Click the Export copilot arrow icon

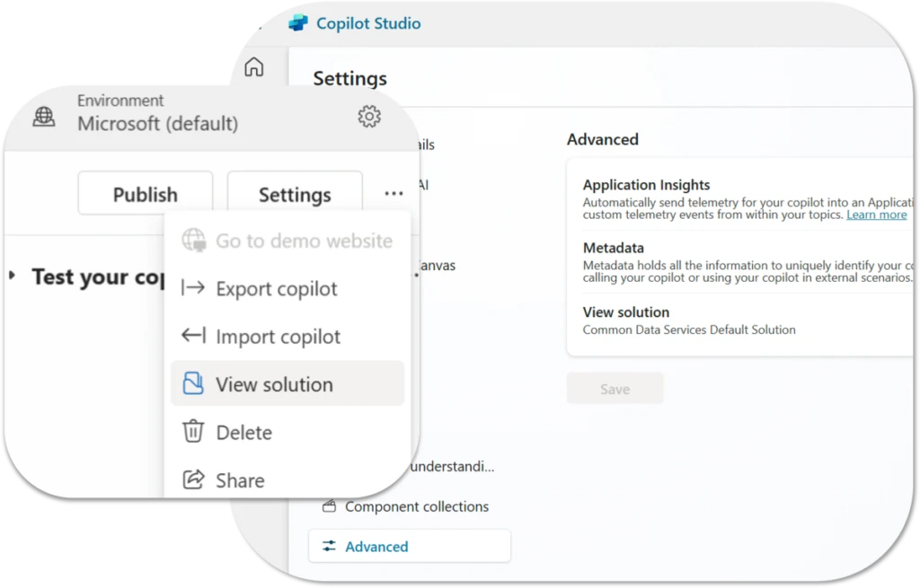point(191,288)
